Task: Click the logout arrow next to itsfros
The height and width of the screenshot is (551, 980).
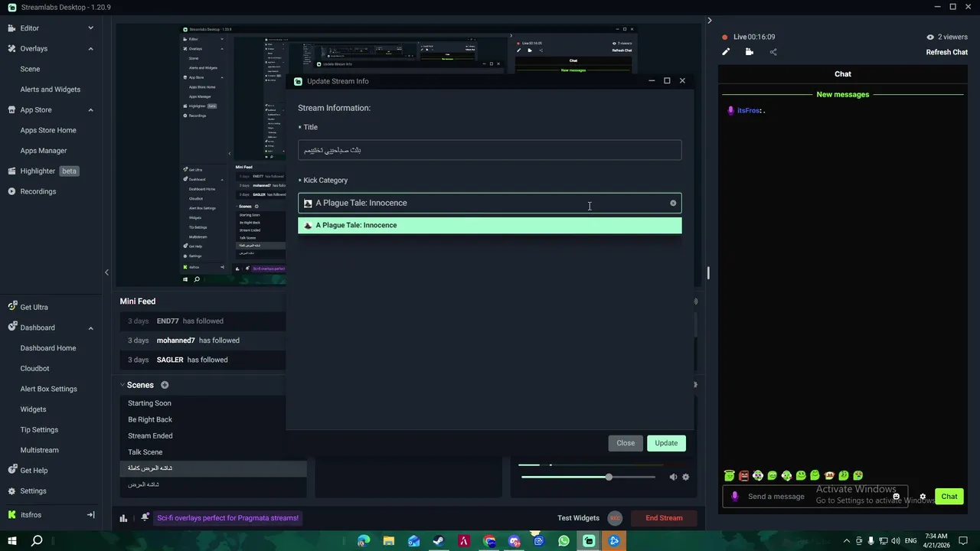Action: point(90,515)
